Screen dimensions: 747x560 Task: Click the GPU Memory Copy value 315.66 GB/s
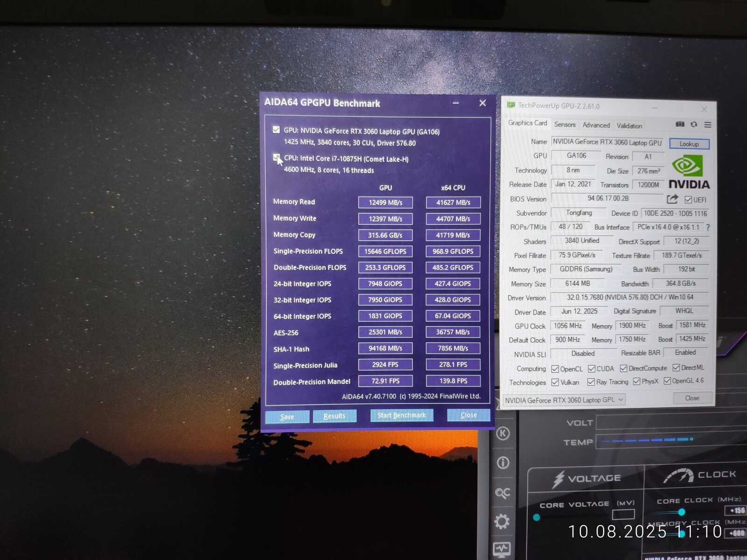point(386,235)
